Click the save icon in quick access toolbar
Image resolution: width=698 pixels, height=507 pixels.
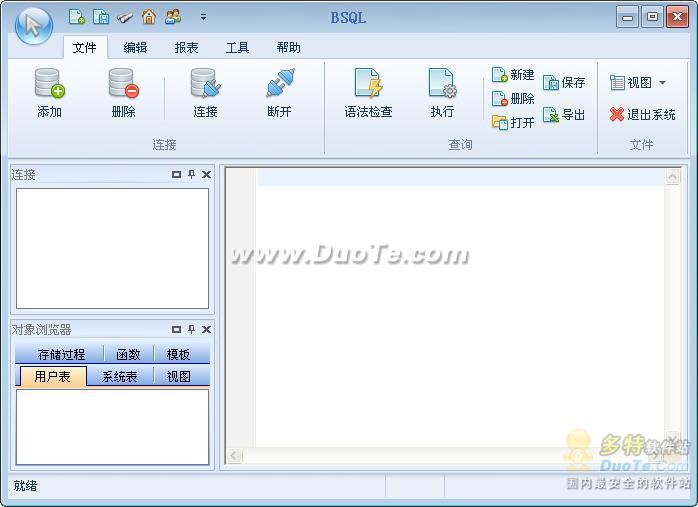click(x=101, y=17)
